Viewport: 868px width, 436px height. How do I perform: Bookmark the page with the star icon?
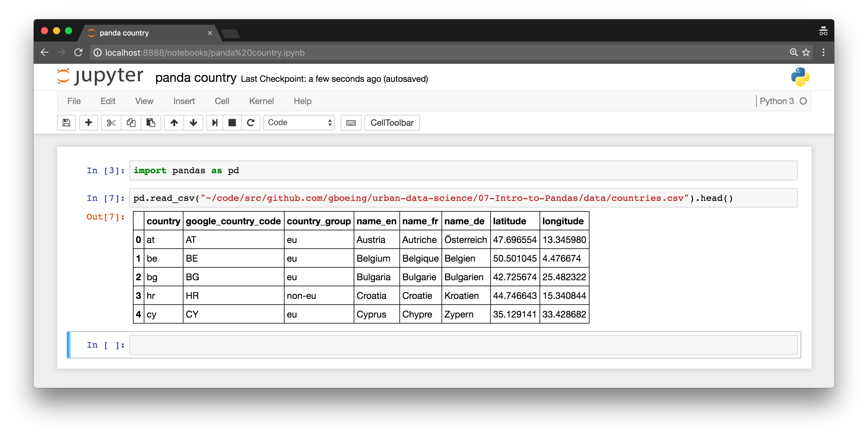(x=806, y=53)
